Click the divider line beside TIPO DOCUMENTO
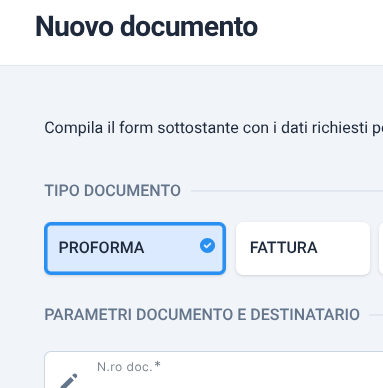 [x=287, y=191]
